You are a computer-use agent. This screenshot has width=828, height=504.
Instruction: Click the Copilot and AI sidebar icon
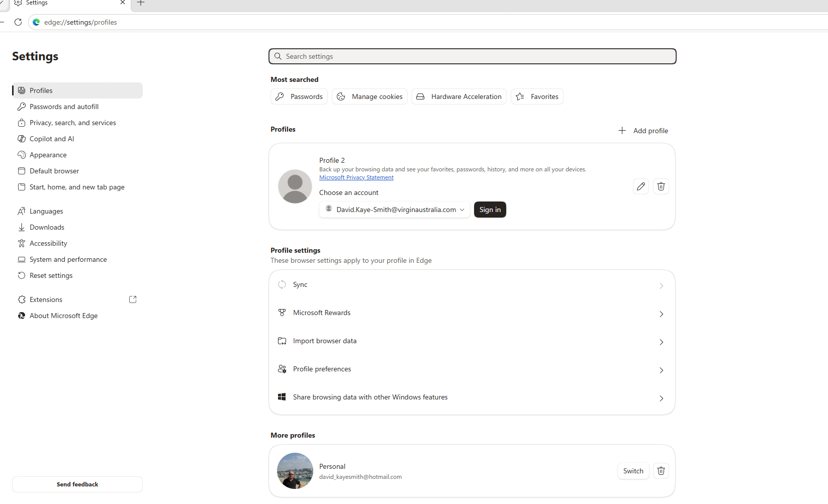pyautogui.click(x=22, y=139)
